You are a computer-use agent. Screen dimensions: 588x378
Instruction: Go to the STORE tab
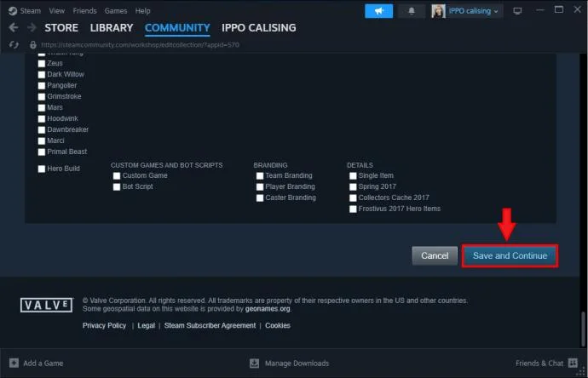point(61,28)
